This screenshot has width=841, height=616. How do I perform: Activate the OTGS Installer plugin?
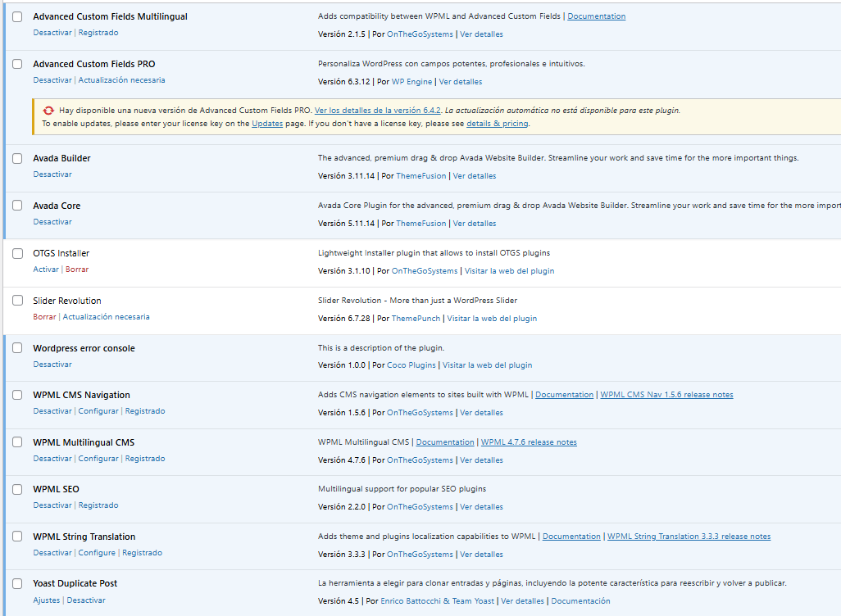click(46, 269)
